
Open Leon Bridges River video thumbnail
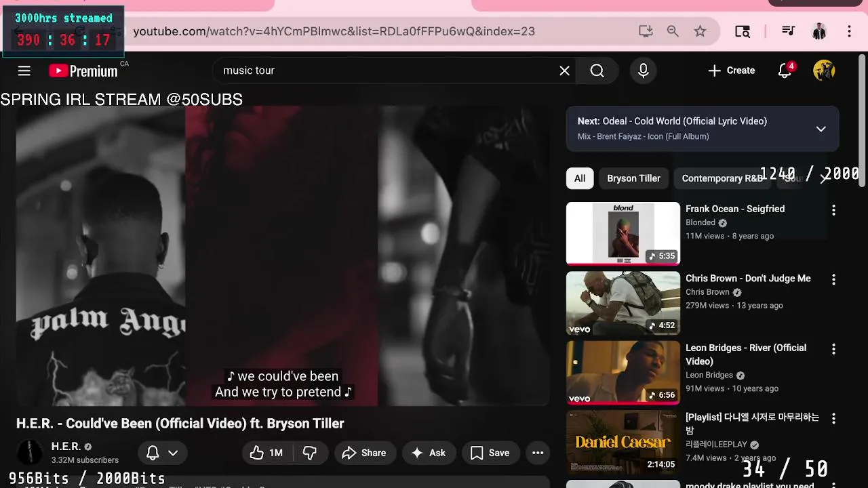[x=623, y=372]
